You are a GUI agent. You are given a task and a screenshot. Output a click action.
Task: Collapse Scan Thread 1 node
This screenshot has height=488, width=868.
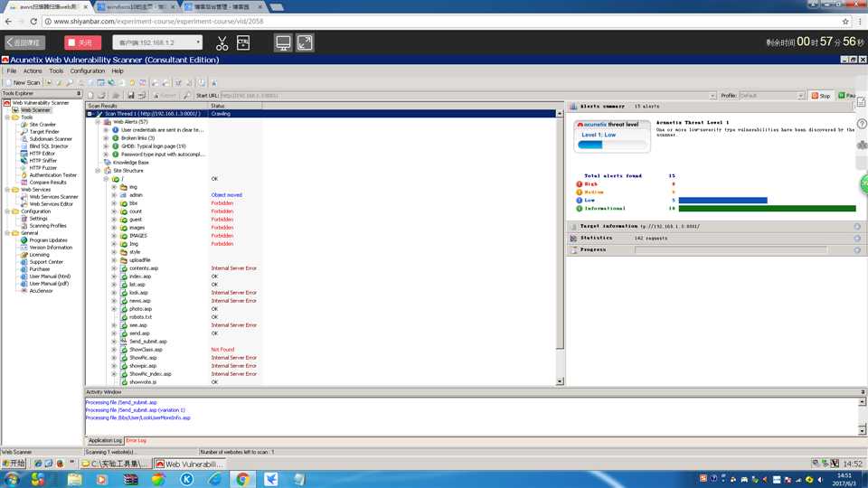pos(90,114)
